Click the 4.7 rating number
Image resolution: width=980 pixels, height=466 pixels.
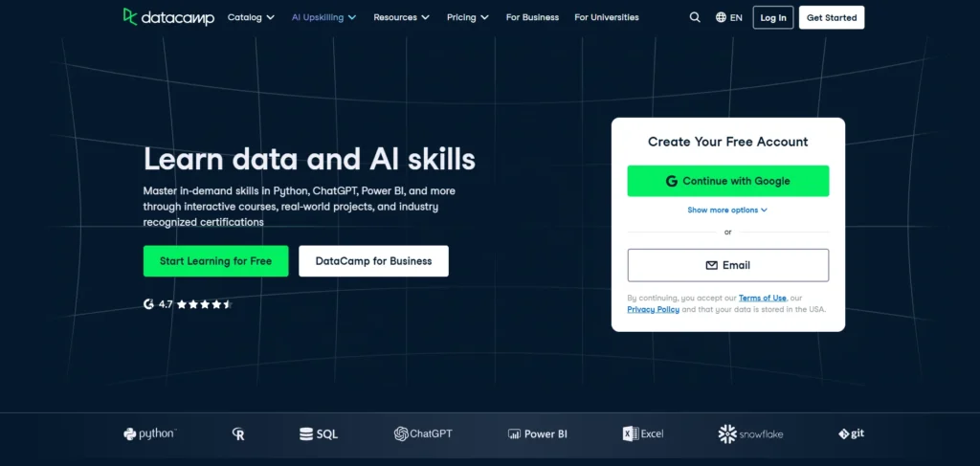(x=165, y=305)
